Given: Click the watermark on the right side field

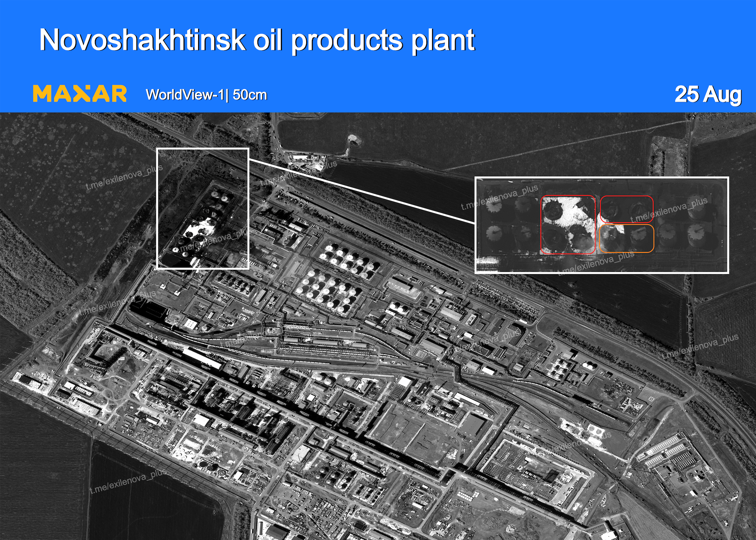Looking at the screenshot, I should 701,347.
